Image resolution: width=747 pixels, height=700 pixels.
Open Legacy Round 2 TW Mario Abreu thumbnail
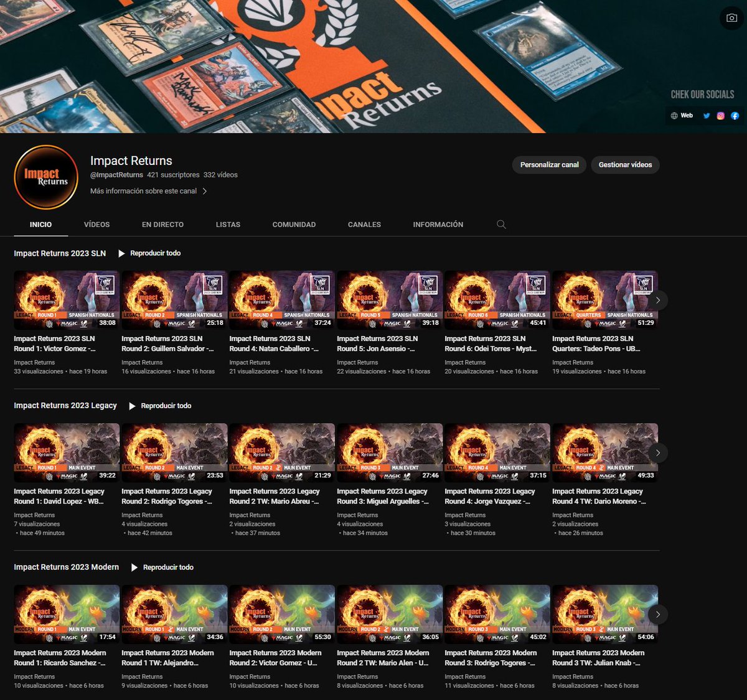[282, 452]
